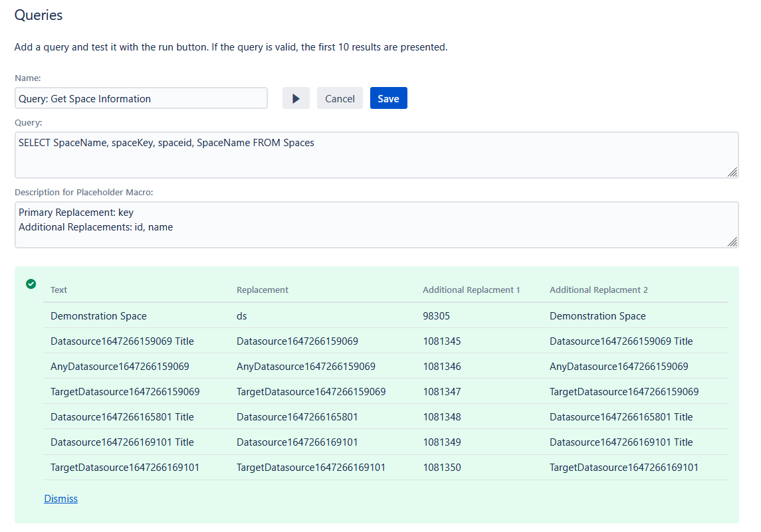Grab the Description box resize handle
This screenshot has width=761, height=532.
coord(732,242)
